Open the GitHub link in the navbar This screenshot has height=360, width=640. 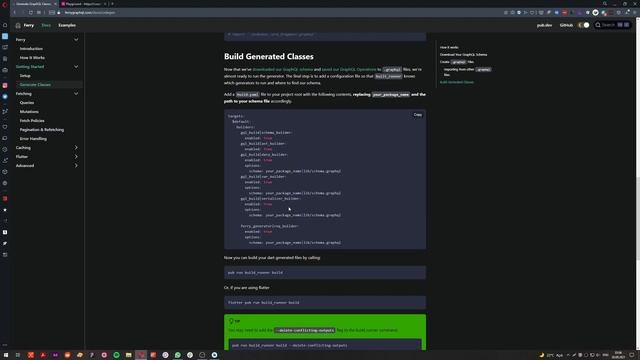click(x=566, y=25)
